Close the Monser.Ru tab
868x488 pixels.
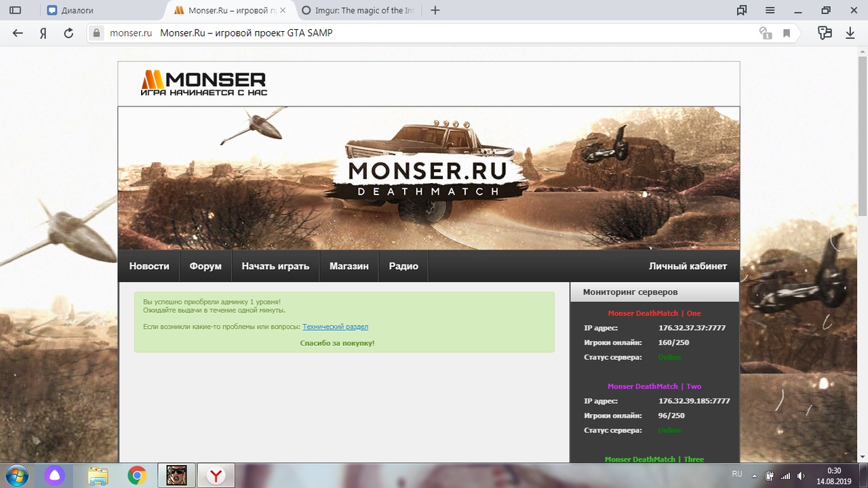pyautogui.click(x=283, y=10)
